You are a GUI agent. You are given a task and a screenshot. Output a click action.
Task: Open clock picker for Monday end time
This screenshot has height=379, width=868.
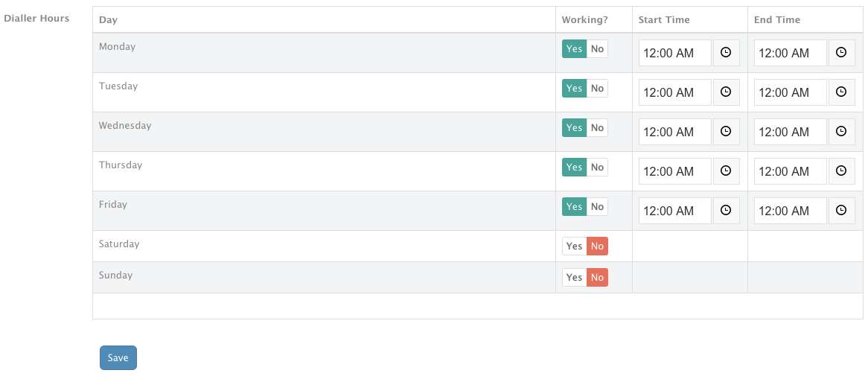[x=841, y=53]
